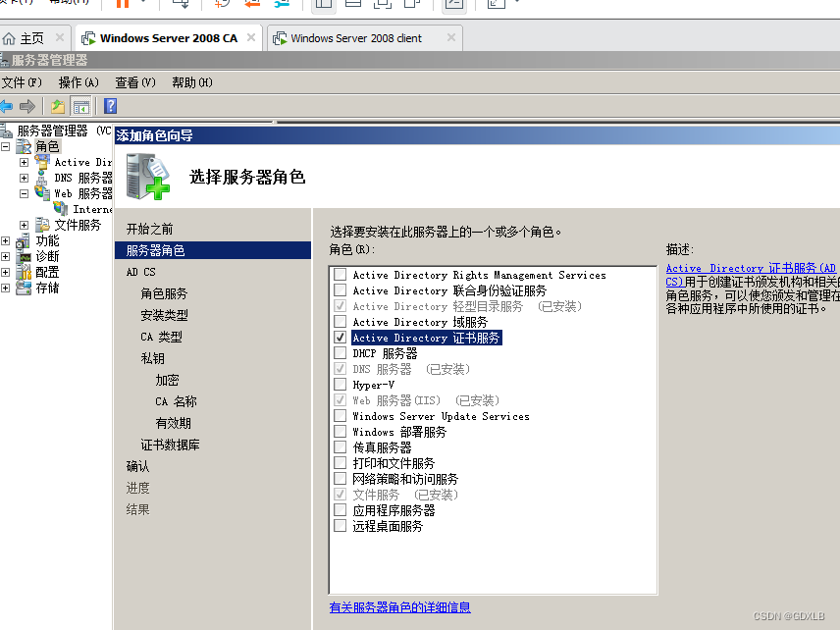Click the up-folder toolbar icon
Viewport: 840px width, 630px height.
point(58,106)
